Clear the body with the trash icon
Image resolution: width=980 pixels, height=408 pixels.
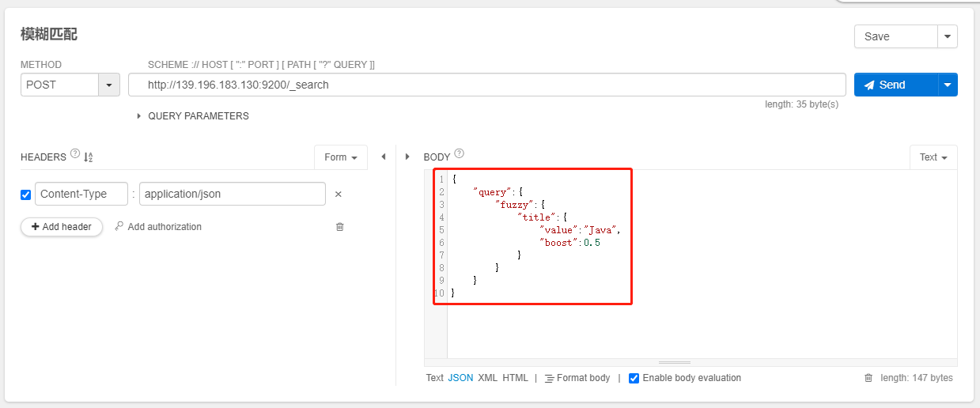coord(868,378)
